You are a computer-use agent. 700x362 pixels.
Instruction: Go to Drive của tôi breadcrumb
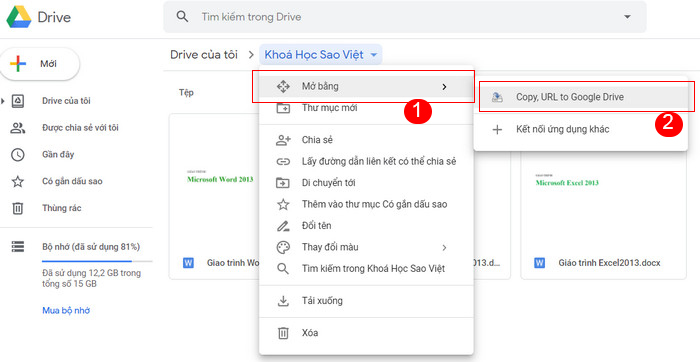(204, 55)
